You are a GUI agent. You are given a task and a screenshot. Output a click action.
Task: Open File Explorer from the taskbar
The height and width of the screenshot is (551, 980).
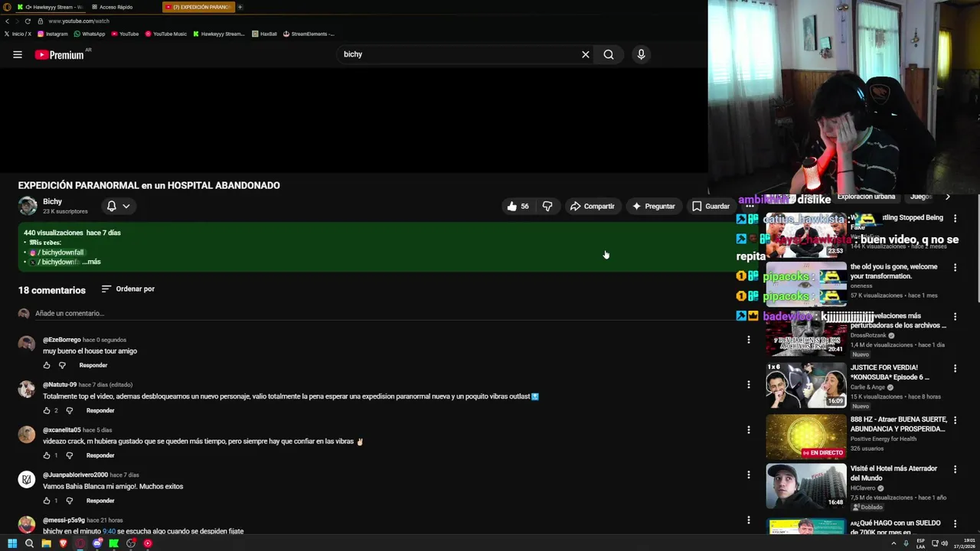[x=46, y=543]
